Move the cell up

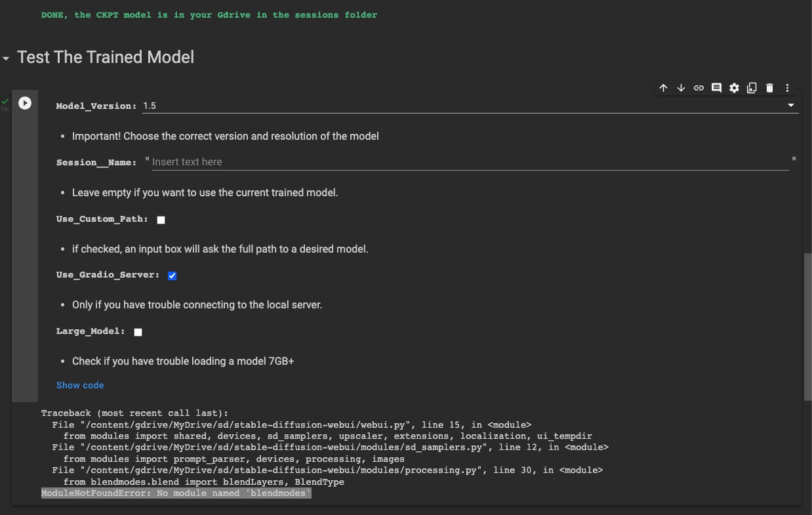click(663, 87)
